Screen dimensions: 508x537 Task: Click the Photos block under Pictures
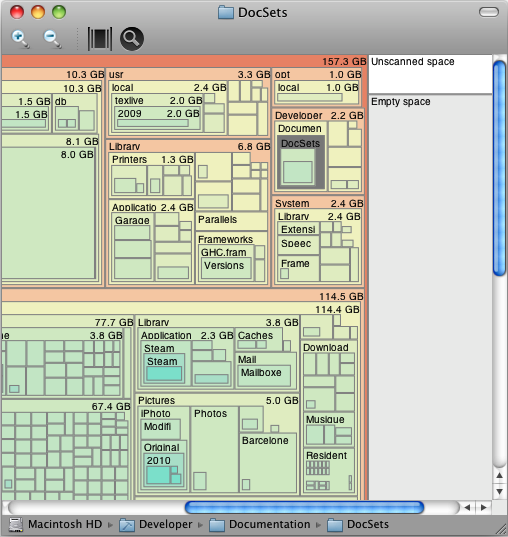tap(214, 450)
